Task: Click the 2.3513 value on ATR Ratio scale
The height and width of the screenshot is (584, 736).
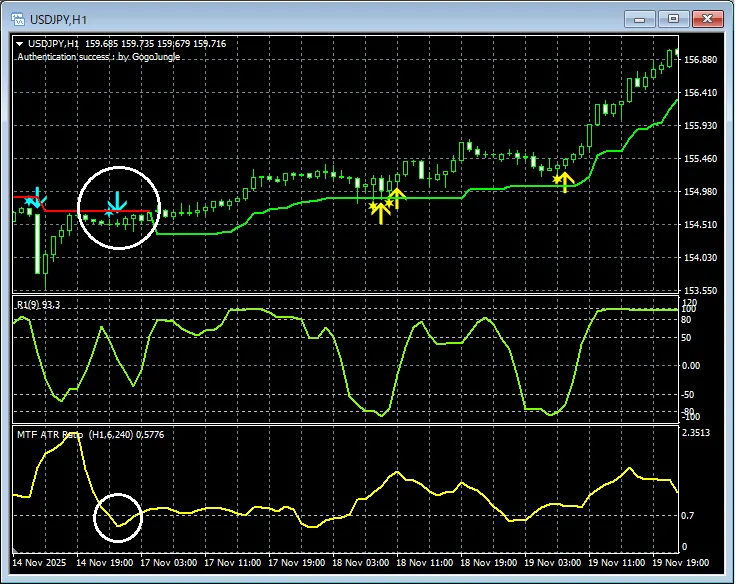Action: click(x=696, y=432)
